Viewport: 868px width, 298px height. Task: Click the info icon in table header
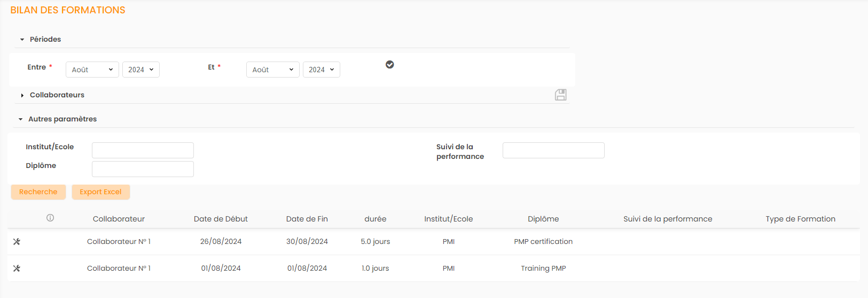50,218
